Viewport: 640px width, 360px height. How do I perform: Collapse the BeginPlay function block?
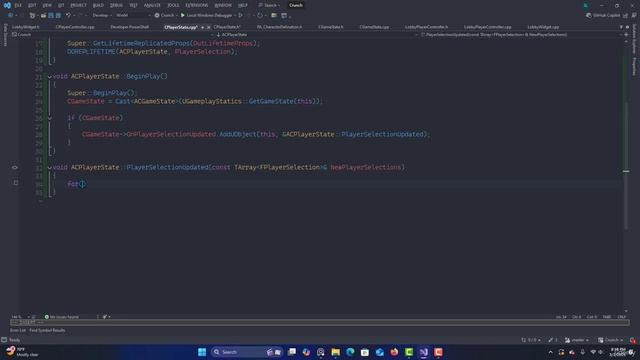click(x=49, y=76)
